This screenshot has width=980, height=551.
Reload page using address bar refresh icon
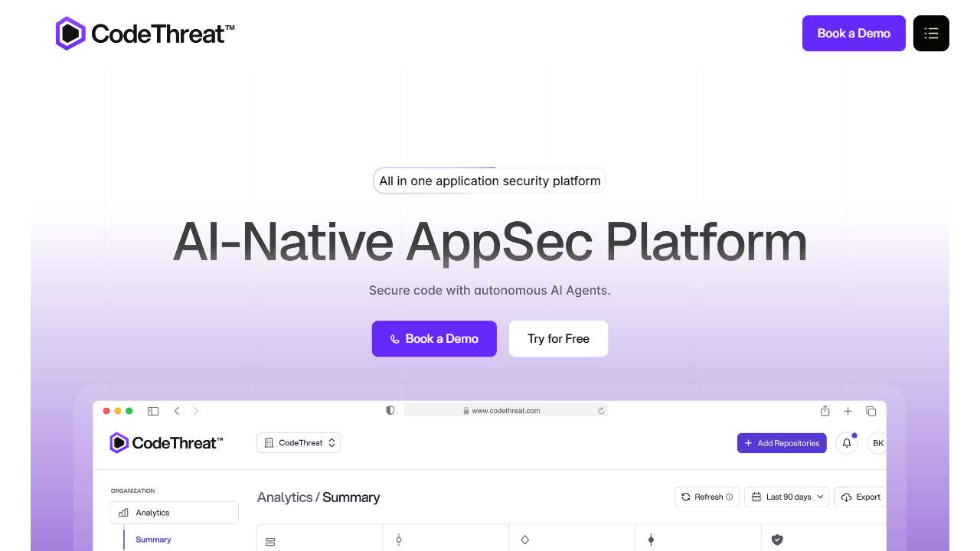point(601,411)
